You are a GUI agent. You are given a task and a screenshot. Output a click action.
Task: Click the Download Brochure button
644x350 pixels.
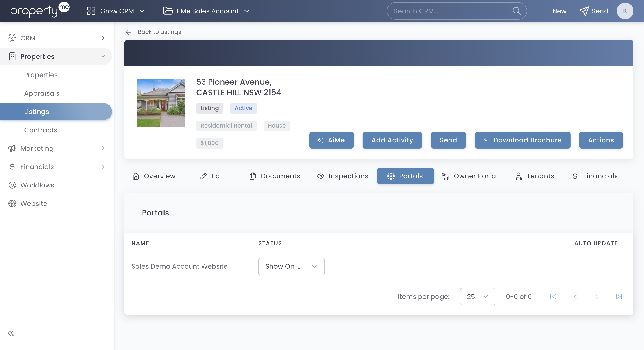pyautogui.click(x=522, y=140)
